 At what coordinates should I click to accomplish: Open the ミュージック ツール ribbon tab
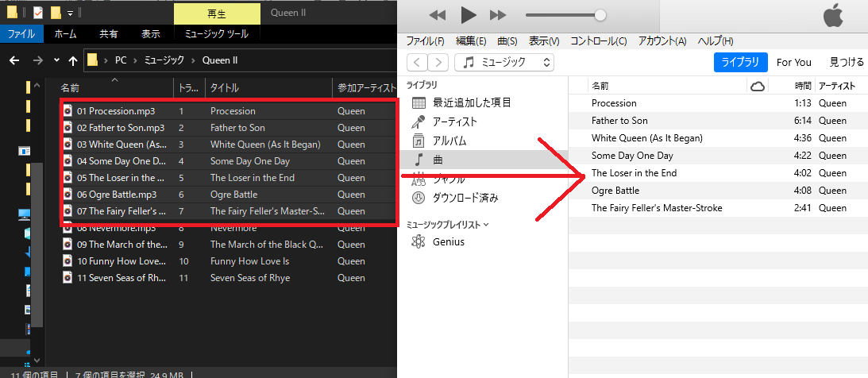[x=217, y=34]
